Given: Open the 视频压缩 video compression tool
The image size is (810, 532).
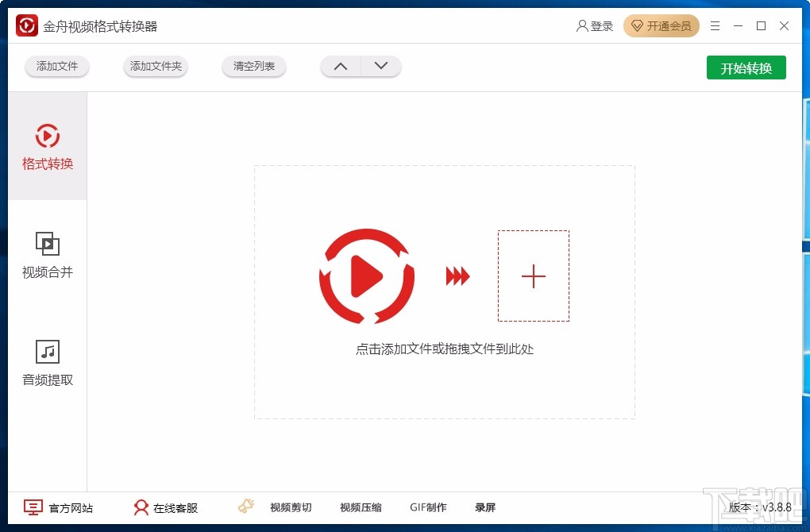Looking at the screenshot, I should pos(360,507).
